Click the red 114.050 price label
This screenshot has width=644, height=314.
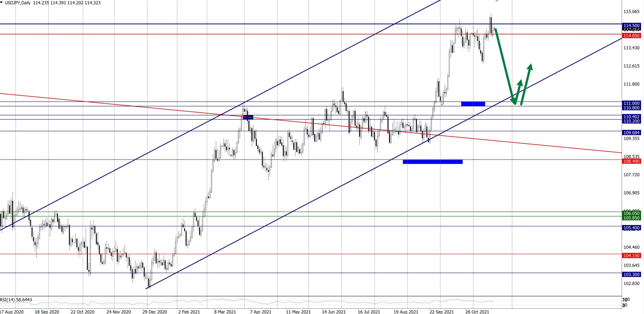point(631,36)
